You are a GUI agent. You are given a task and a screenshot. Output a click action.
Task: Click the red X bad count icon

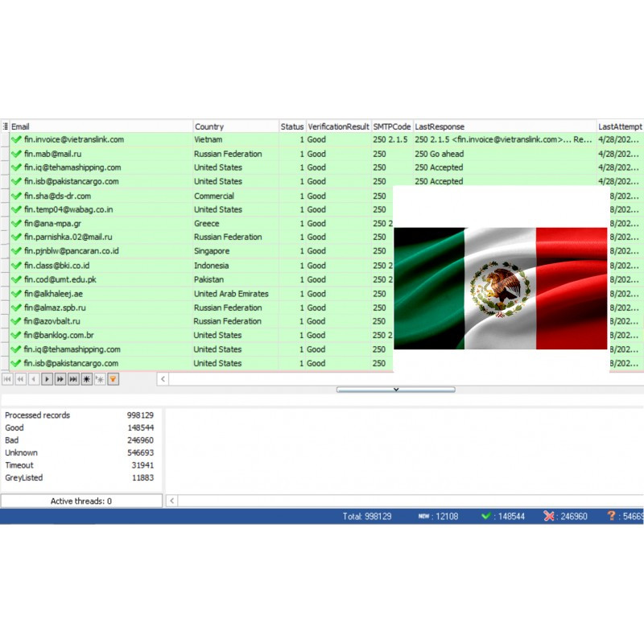tap(549, 516)
